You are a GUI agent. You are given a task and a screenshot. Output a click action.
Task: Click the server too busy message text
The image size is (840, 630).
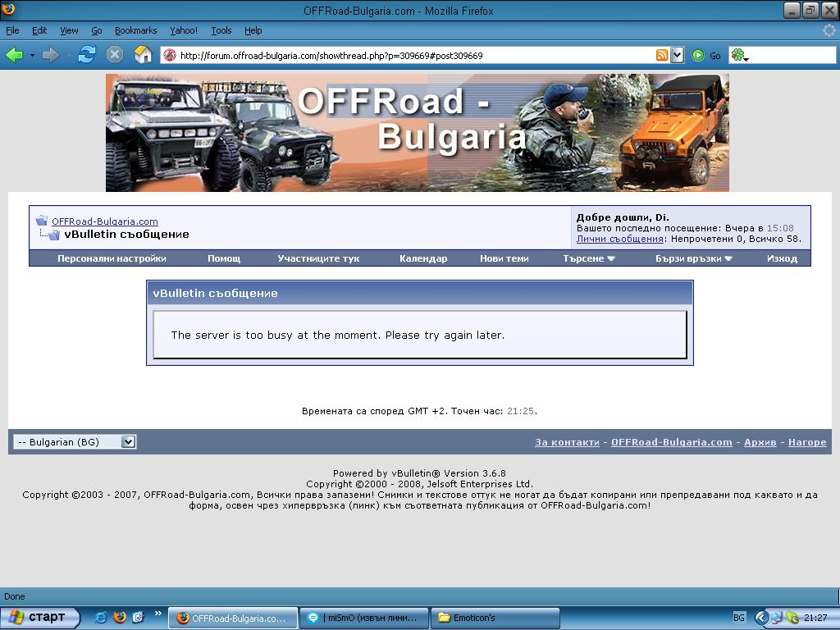point(337,335)
